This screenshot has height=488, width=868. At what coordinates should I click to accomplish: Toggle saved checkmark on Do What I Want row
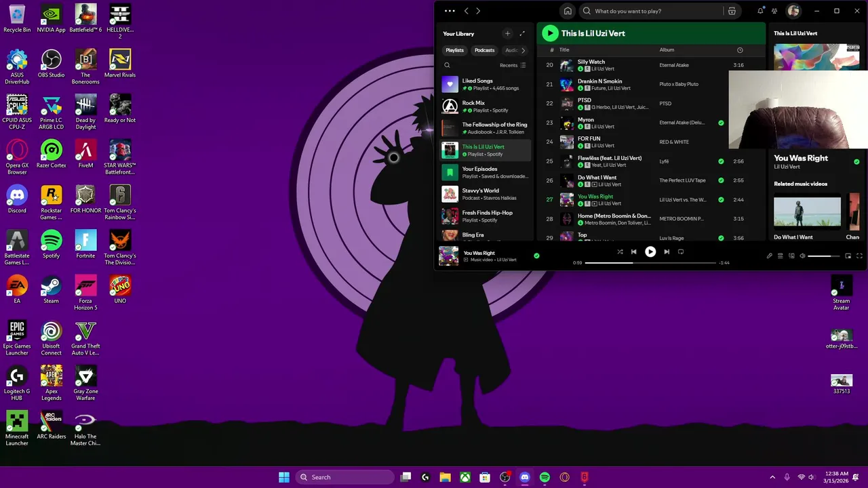pyautogui.click(x=721, y=180)
